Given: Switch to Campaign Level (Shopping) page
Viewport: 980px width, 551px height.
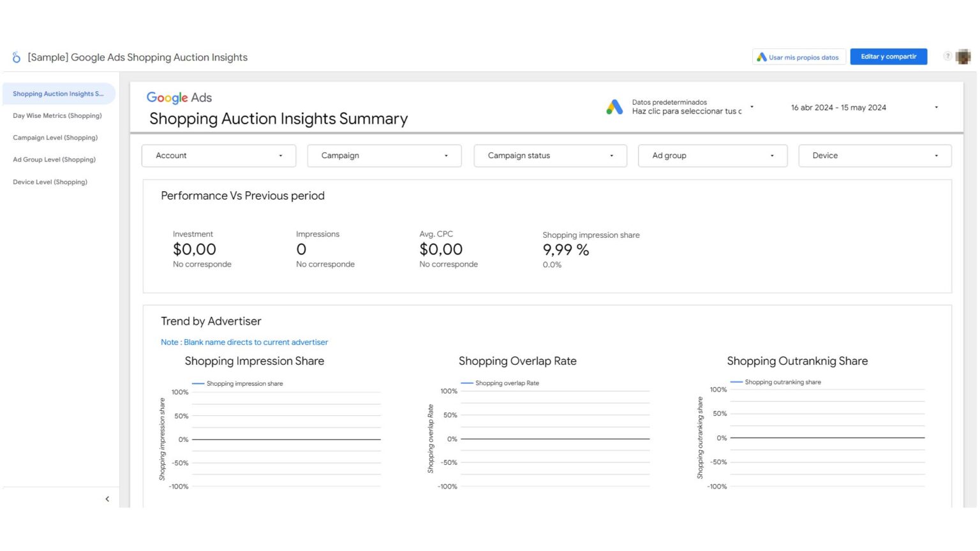Looking at the screenshot, I should click(56, 138).
